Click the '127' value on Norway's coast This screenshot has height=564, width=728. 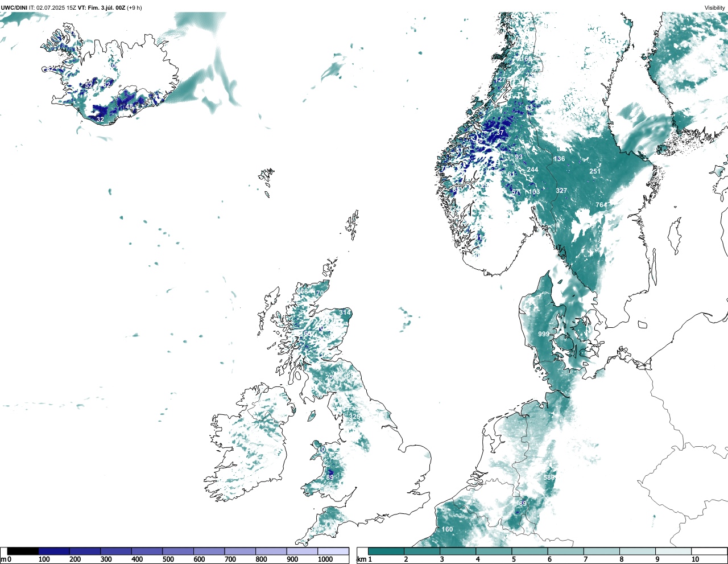point(500,80)
